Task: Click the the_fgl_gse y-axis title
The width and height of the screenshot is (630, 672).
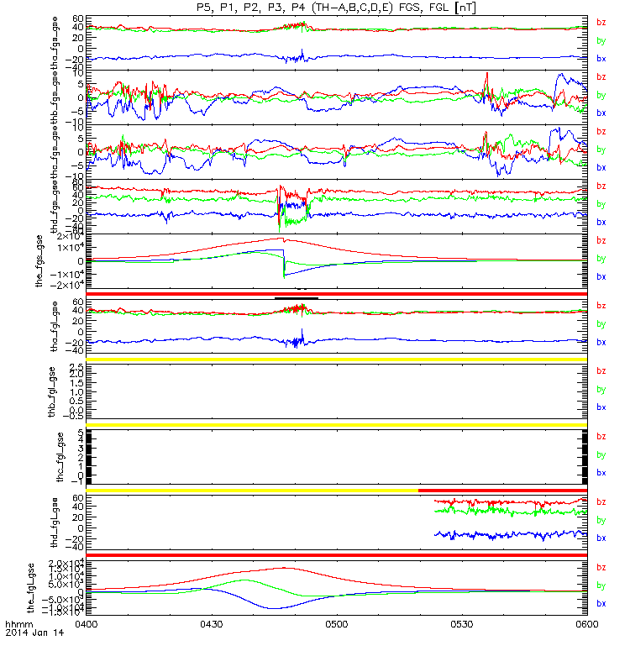Action: (30, 588)
